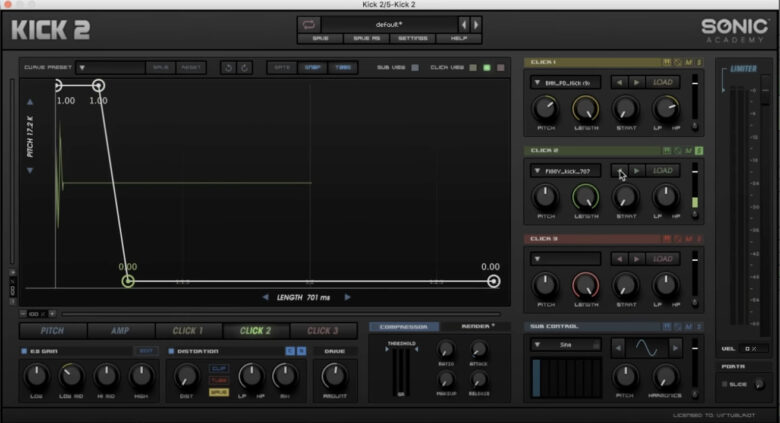Switch to the Click 3 tab

(x=323, y=330)
